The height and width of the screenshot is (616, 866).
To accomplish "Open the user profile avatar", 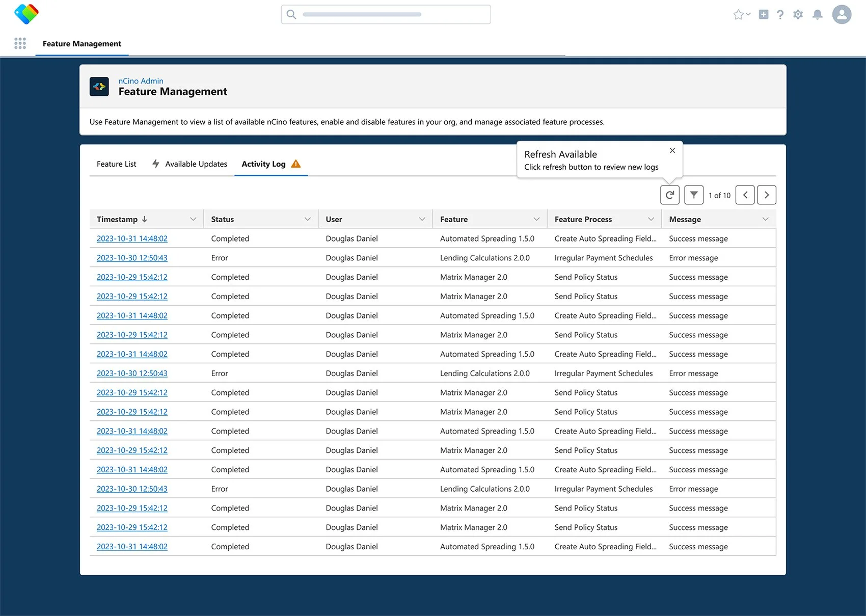I will (842, 14).
